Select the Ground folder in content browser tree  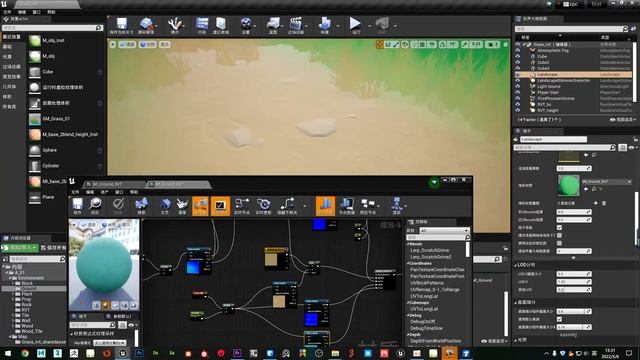28,289
